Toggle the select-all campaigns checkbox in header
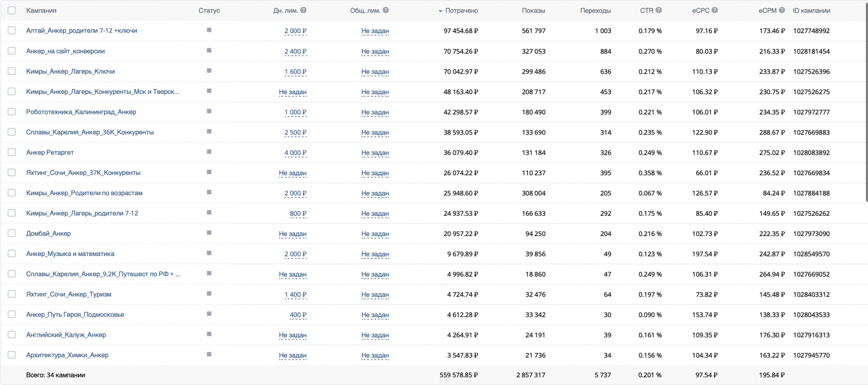 click(x=11, y=10)
